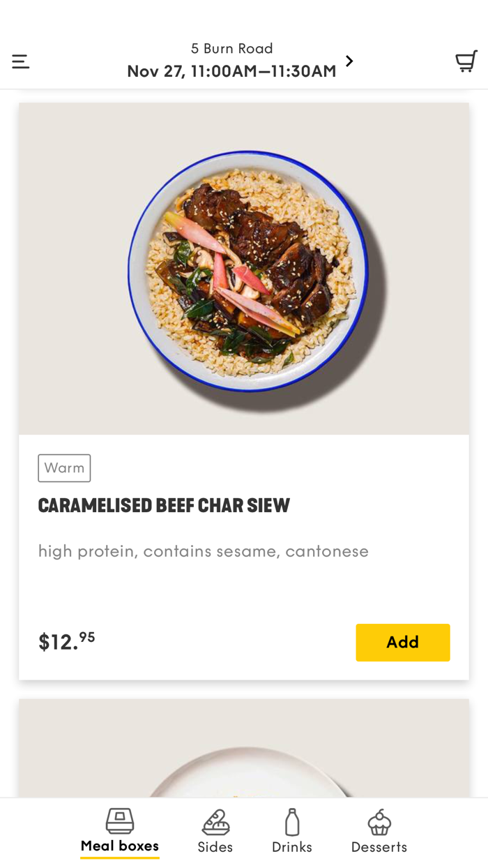Tap the beef char siew dish photo

coord(243,268)
